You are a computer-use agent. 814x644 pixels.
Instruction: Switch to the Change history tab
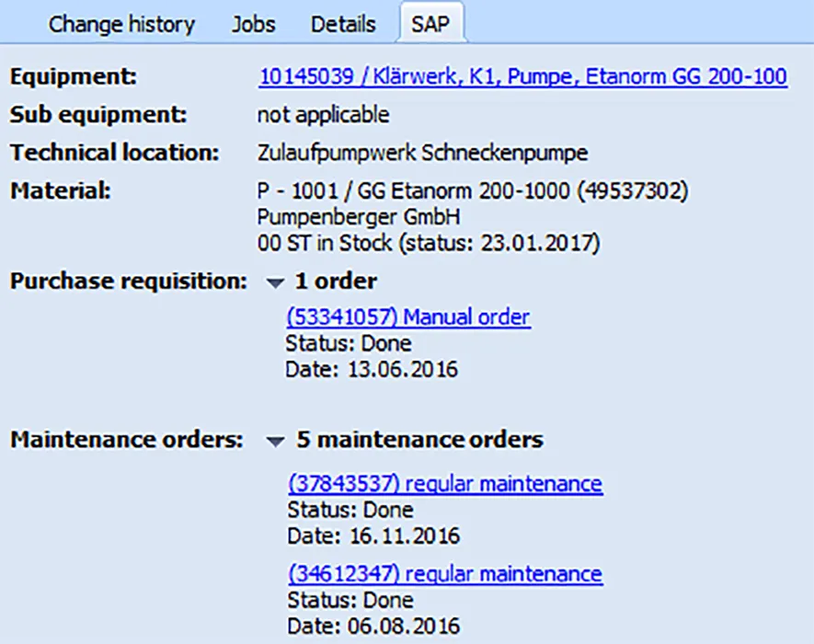(x=121, y=24)
